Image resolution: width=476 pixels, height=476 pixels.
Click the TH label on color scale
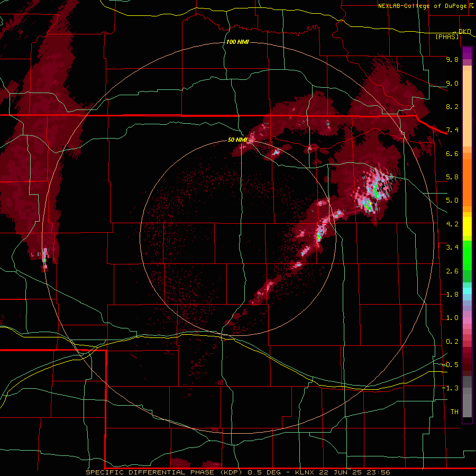pyautogui.click(x=454, y=412)
